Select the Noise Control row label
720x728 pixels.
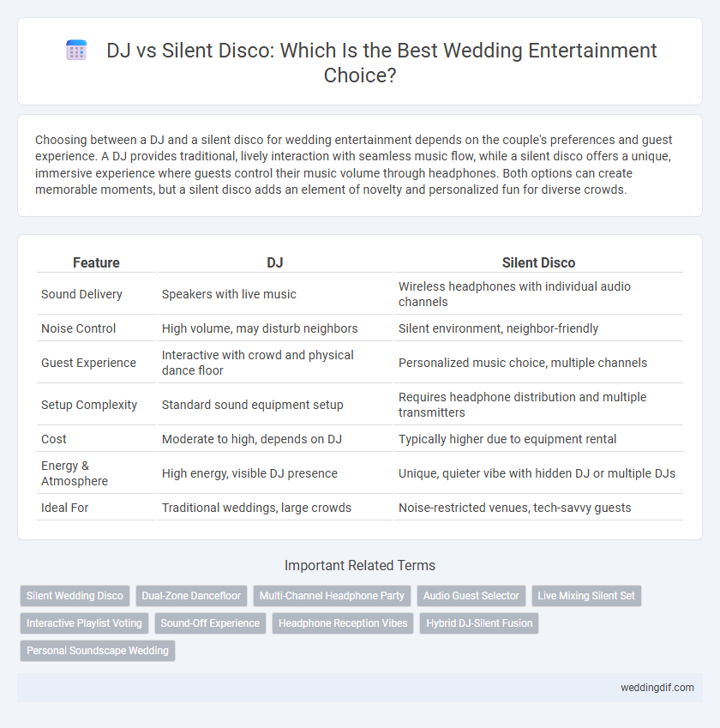point(79,328)
